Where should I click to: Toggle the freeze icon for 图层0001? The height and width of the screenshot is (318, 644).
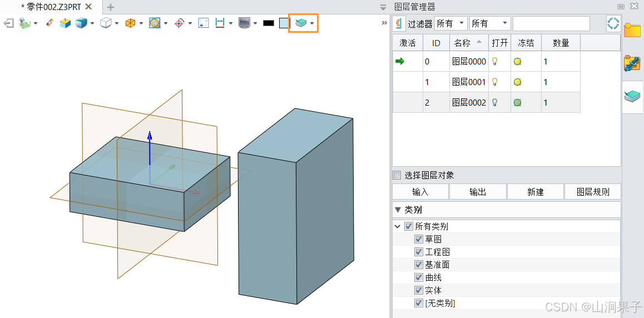click(x=518, y=82)
